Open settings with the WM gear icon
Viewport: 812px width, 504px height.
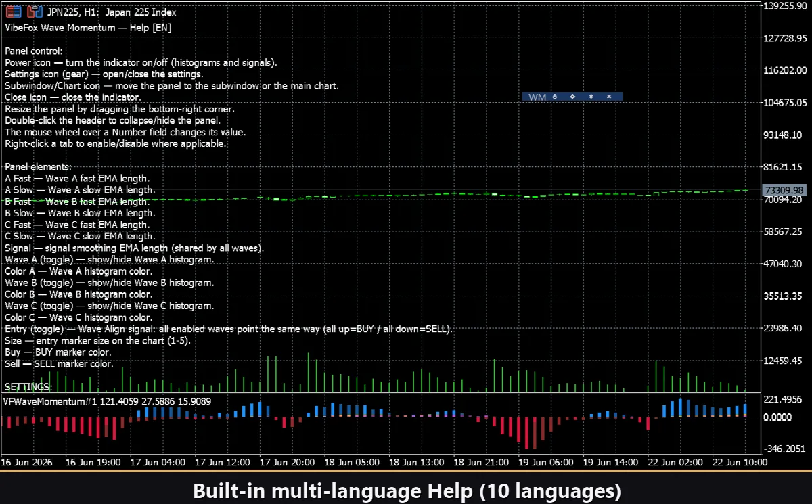click(572, 97)
